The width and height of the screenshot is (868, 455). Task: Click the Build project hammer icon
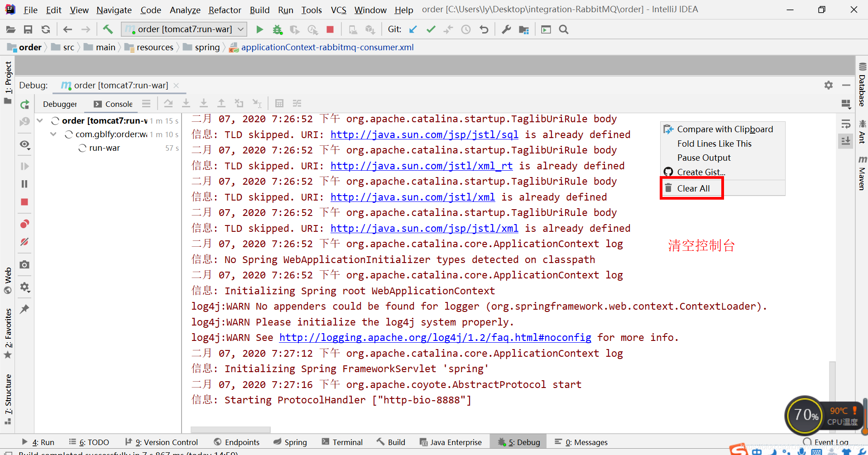(x=108, y=29)
